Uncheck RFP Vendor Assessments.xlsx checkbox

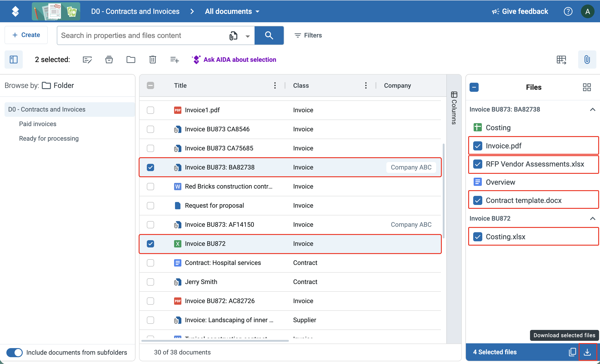[x=477, y=164]
